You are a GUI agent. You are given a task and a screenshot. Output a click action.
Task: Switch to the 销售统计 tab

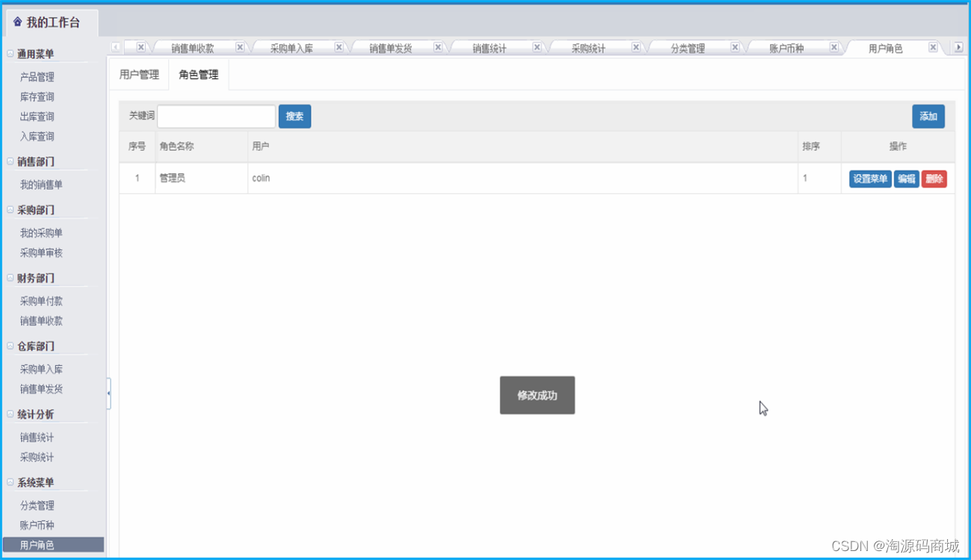coord(489,49)
